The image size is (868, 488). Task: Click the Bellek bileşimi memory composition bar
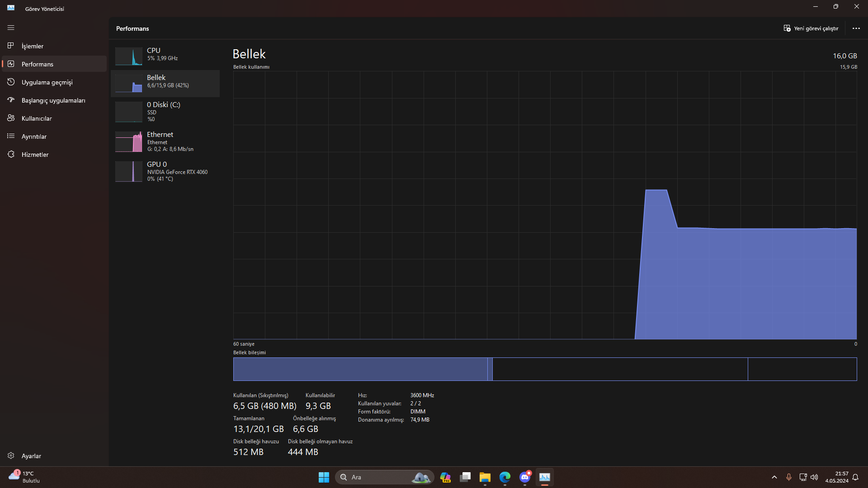[x=545, y=369]
